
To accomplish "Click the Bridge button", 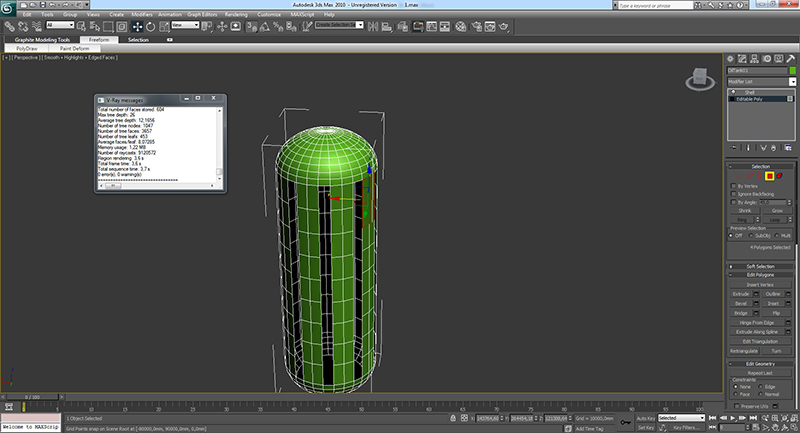I will click(x=740, y=313).
